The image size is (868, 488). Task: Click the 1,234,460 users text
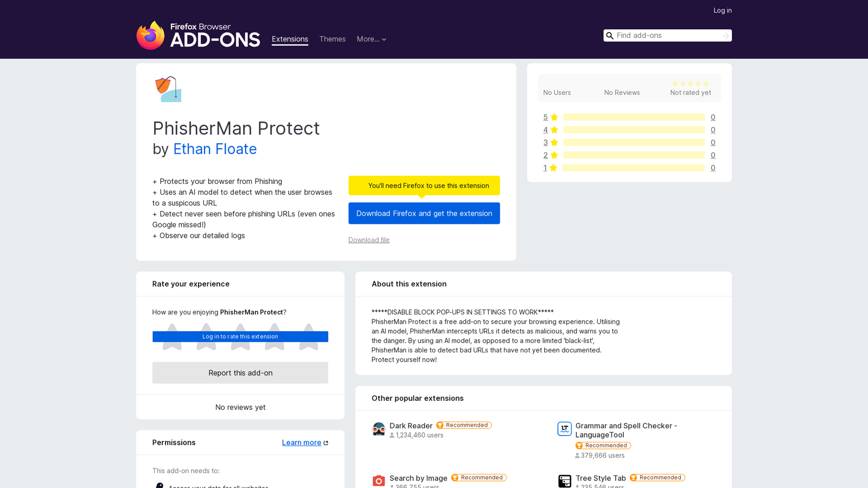[419, 435]
